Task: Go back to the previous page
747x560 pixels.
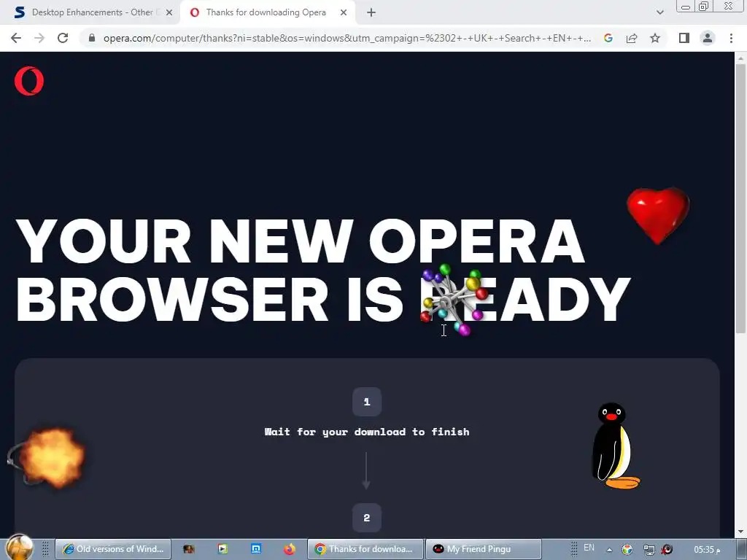Action: (x=16, y=38)
